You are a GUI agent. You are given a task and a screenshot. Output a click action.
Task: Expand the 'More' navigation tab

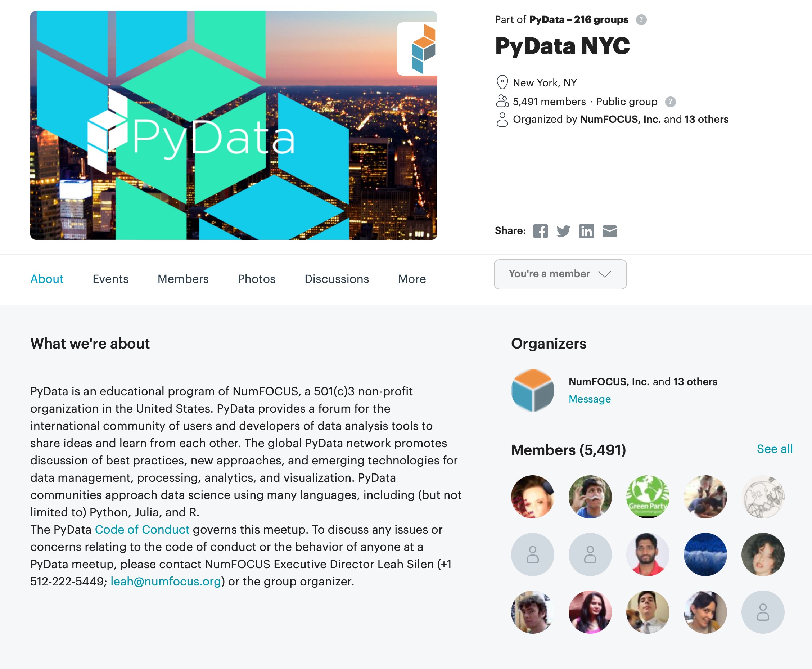(412, 279)
